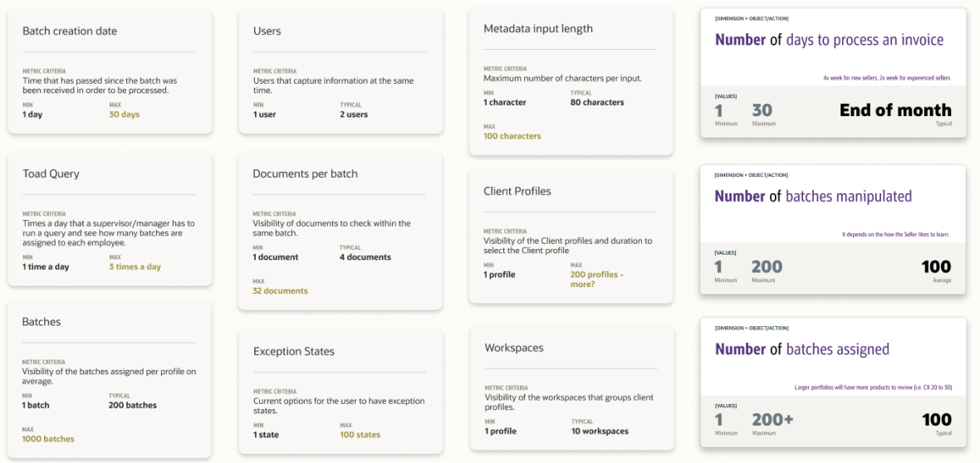Screen dimensions: 980x463
Task: Click the '1 time a day' minimum value
Action: click(46, 267)
